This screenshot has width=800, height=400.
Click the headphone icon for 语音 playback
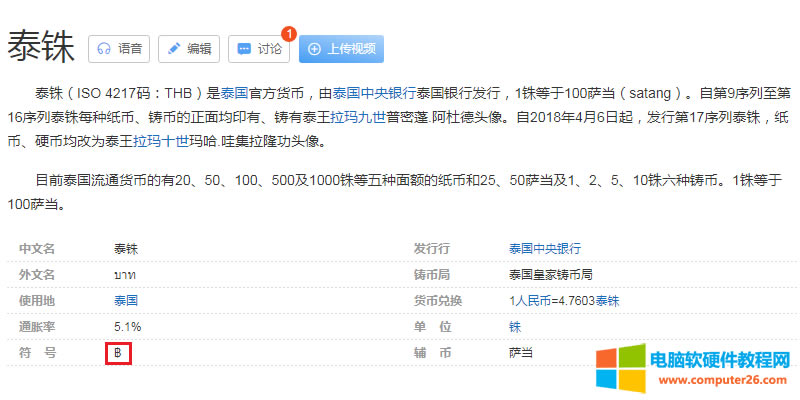point(106,49)
